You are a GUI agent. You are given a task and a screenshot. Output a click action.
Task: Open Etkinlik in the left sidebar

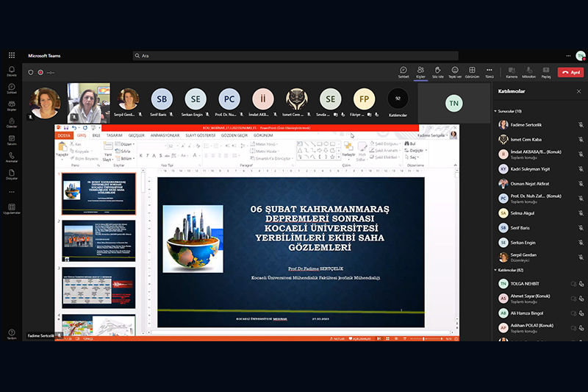tap(11, 72)
